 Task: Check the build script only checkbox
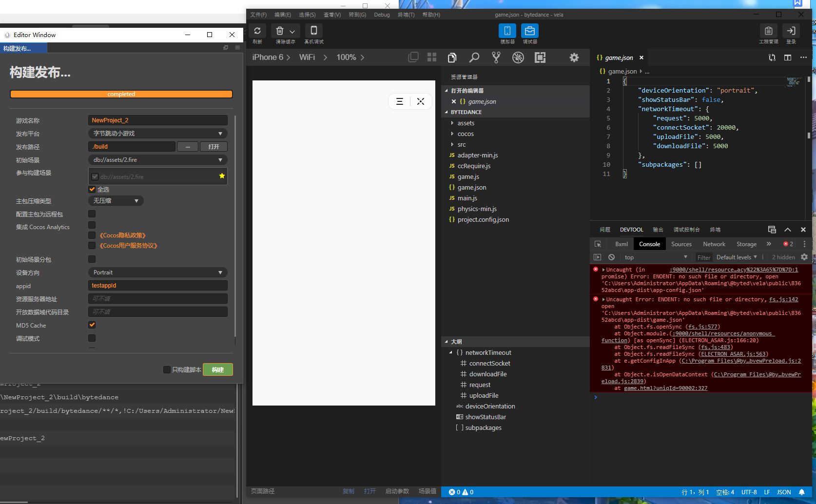167,369
